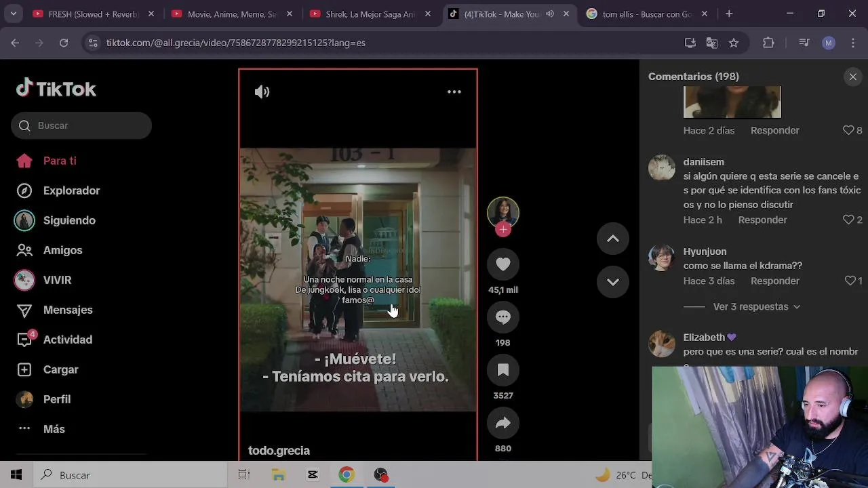
Task: Install app icon in address bar
Action: (x=690, y=43)
